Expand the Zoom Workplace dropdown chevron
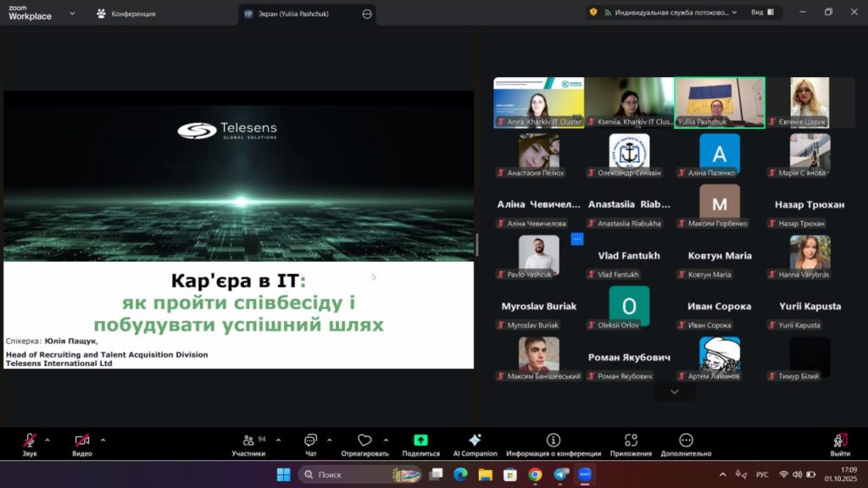 click(x=71, y=14)
